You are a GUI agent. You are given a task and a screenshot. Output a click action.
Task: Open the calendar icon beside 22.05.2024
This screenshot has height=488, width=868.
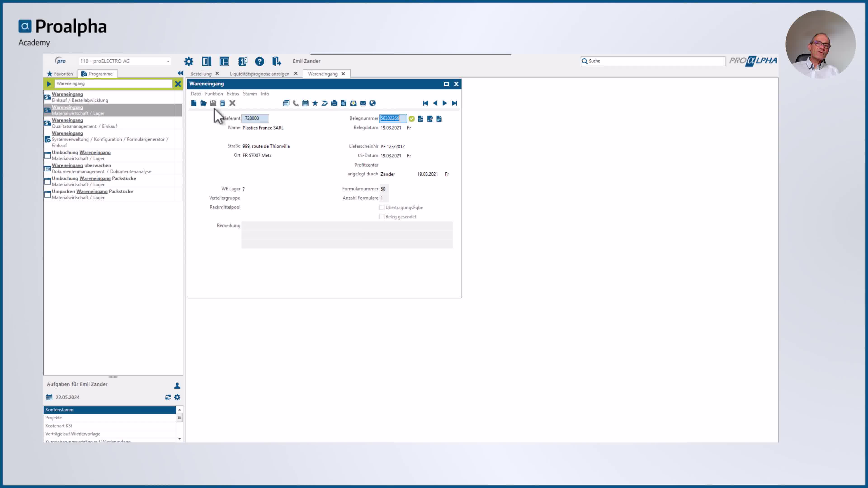49,397
